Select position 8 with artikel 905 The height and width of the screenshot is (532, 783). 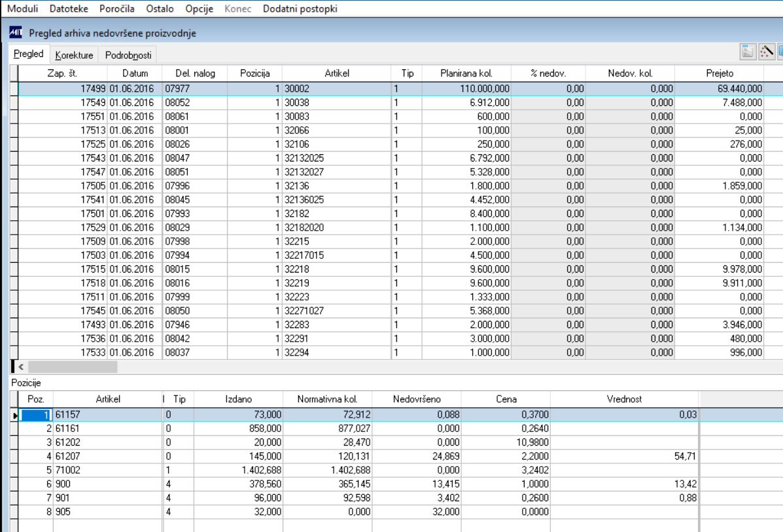click(x=358, y=512)
